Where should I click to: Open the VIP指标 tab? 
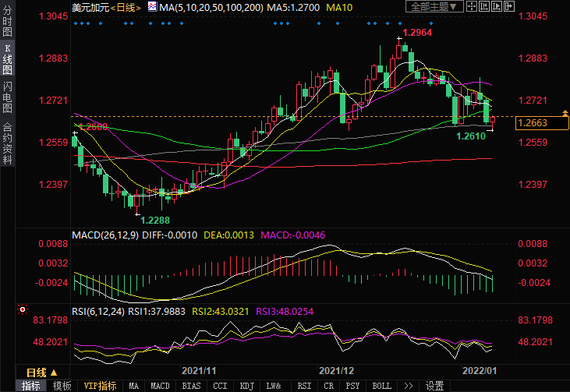pos(100,386)
